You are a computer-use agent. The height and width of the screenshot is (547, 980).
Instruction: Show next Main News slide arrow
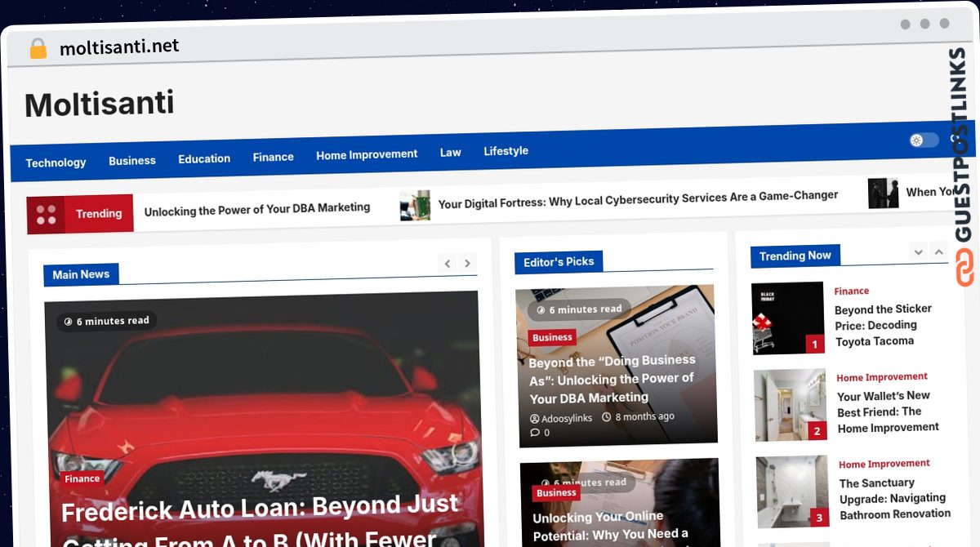click(x=467, y=263)
